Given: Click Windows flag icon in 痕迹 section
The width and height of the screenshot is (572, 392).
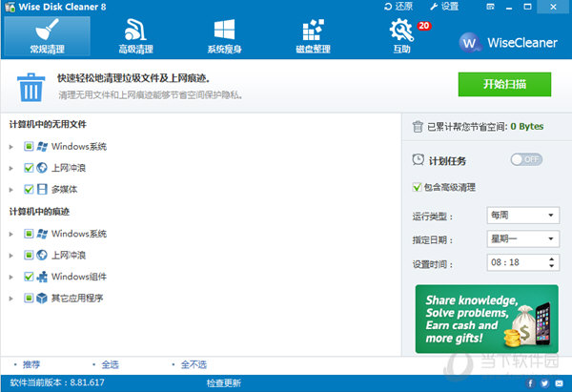Looking at the screenshot, I should point(42,234).
